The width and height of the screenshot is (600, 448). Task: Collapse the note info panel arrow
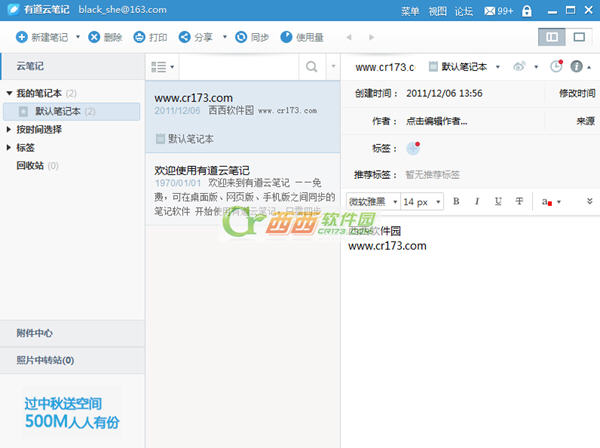tap(589, 67)
